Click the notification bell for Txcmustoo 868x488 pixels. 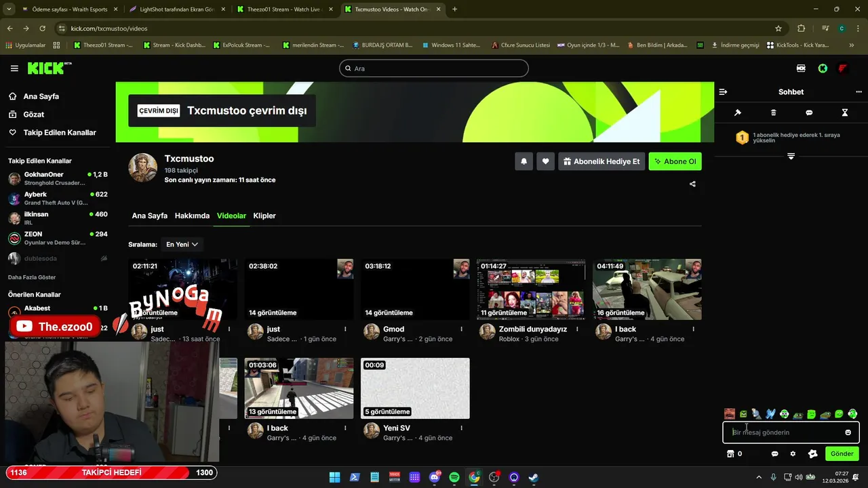point(524,161)
